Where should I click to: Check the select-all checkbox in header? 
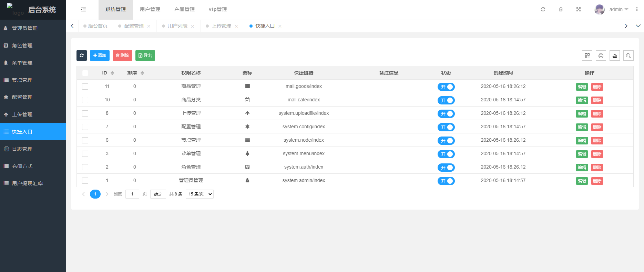tap(85, 73)
